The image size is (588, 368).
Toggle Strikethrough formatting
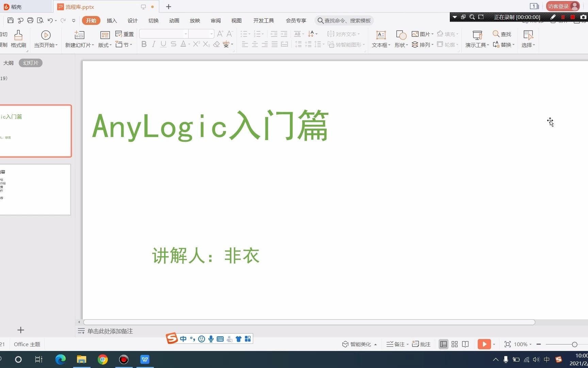click(x=174, y=44)
